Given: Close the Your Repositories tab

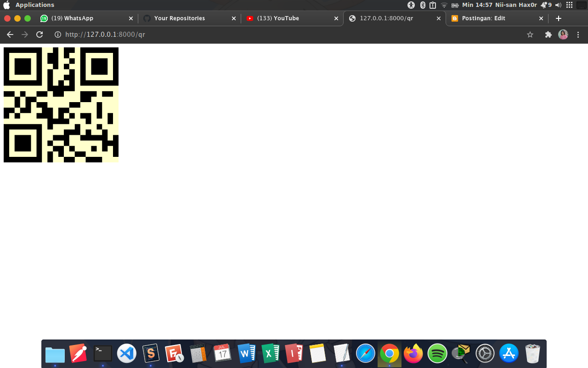Looking at the screenshot, I should [x=233, y=18].
